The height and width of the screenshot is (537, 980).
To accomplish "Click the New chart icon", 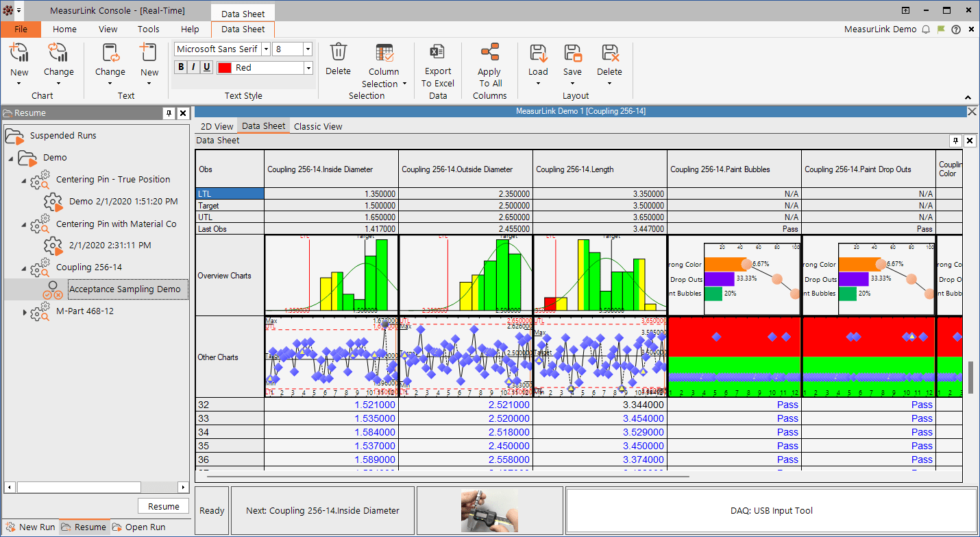I will [19, 53].
